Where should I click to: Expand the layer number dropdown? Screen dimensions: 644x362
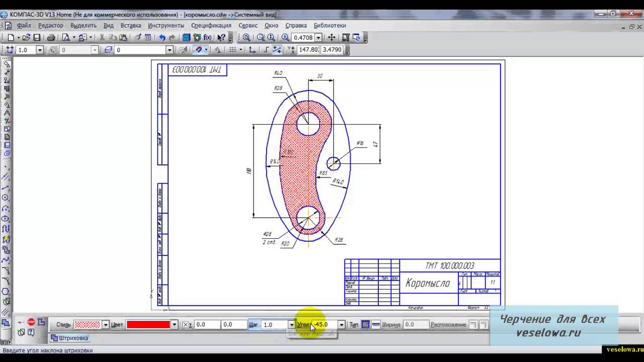169,50
